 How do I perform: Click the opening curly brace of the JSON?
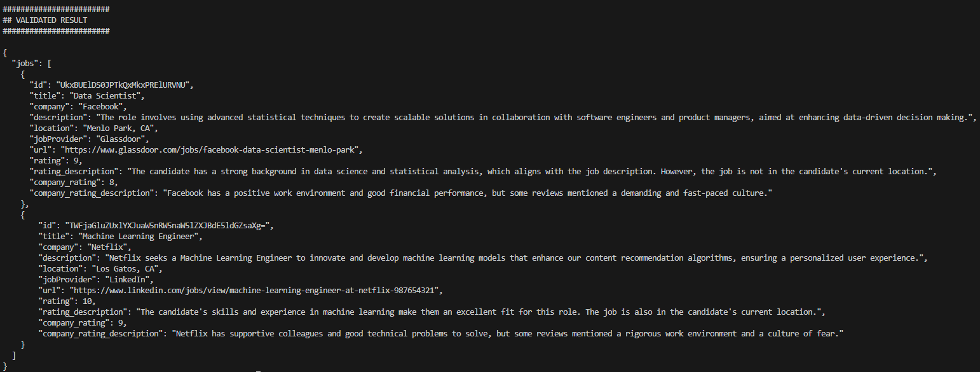[x=5, y=52]
